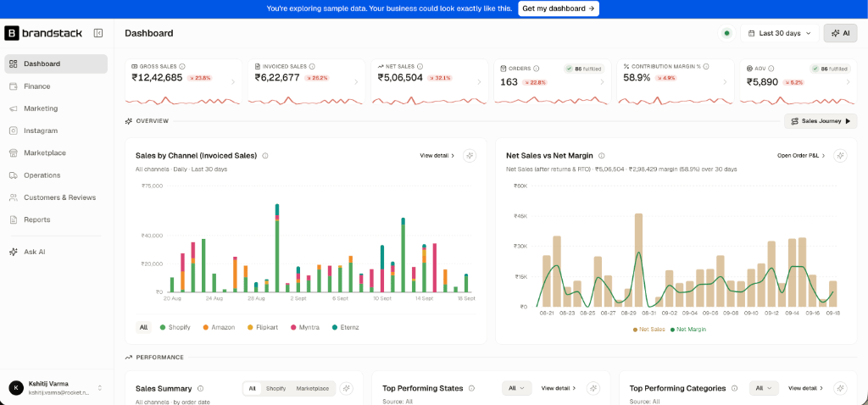Open Dashboard in the sidebar
This screenshot has width=868, height=405.
(56, 64)
